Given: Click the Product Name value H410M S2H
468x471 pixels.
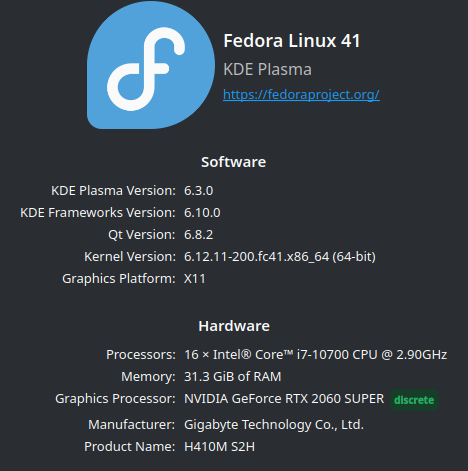Looking at the screenshot, I should coord(220,447).
